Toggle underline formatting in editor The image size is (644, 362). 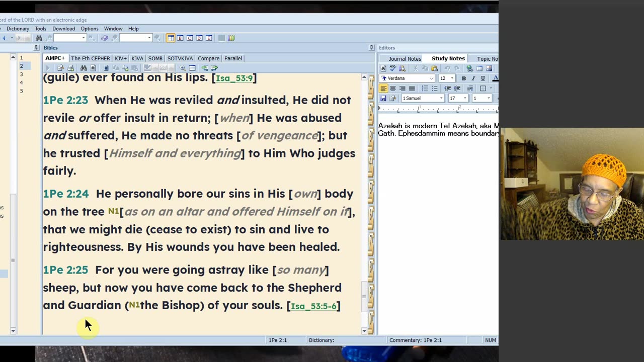pos(483,78)
